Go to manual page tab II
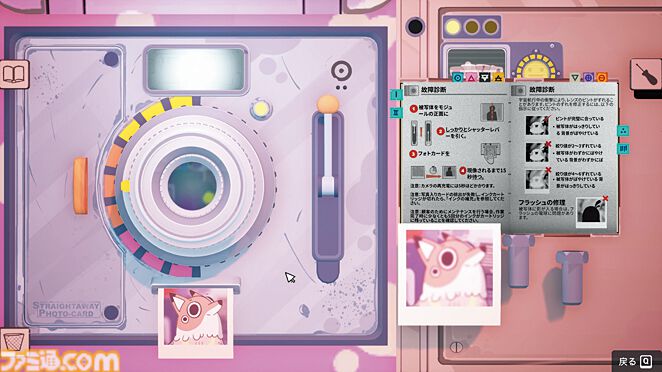 click(396, 113)
